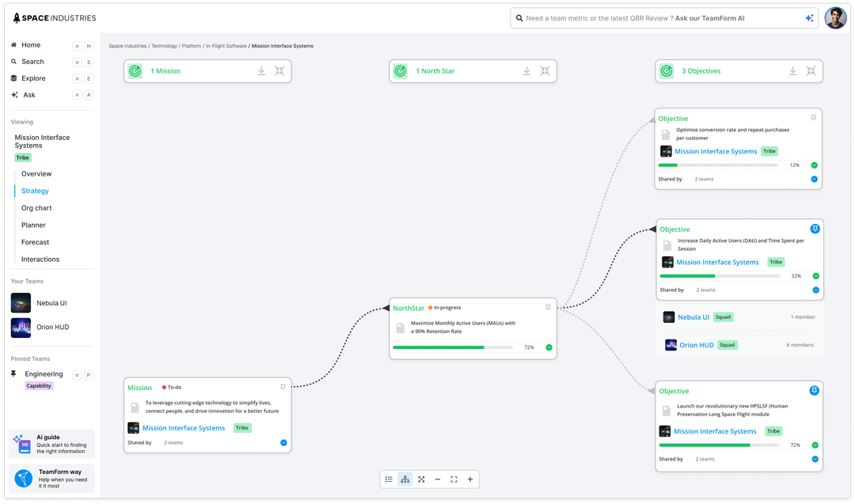Screen dimensions: 855x504
Task: Pin the NorthStar card
Action: point(549,307)
